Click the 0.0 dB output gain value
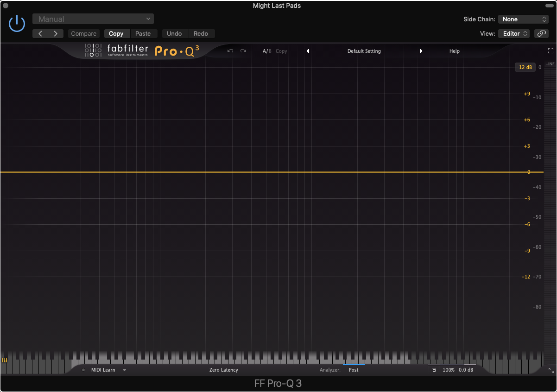Viewport: 557px width, 392px height. tap(466, 370)
